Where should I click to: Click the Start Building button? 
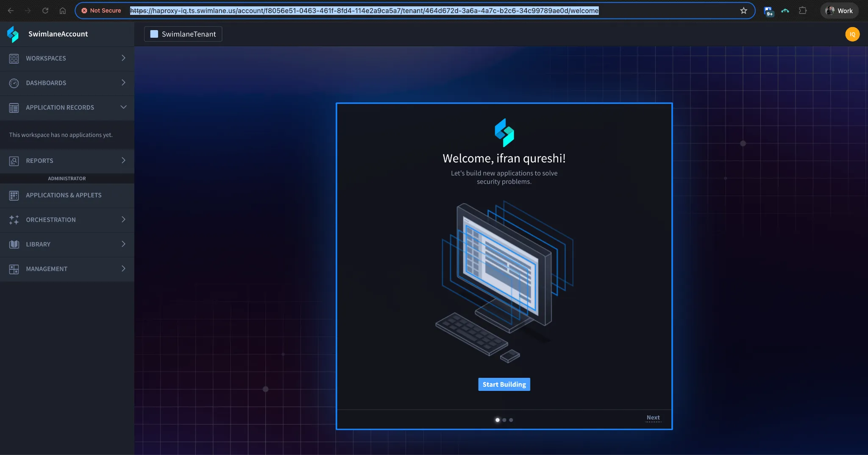click(504, 385)
